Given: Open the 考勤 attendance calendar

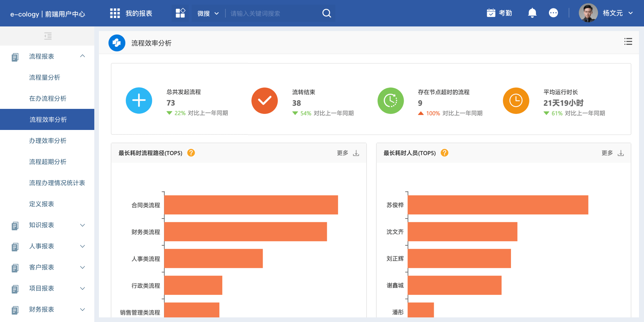Looking at the screenshot, I should tap(499, 13).
